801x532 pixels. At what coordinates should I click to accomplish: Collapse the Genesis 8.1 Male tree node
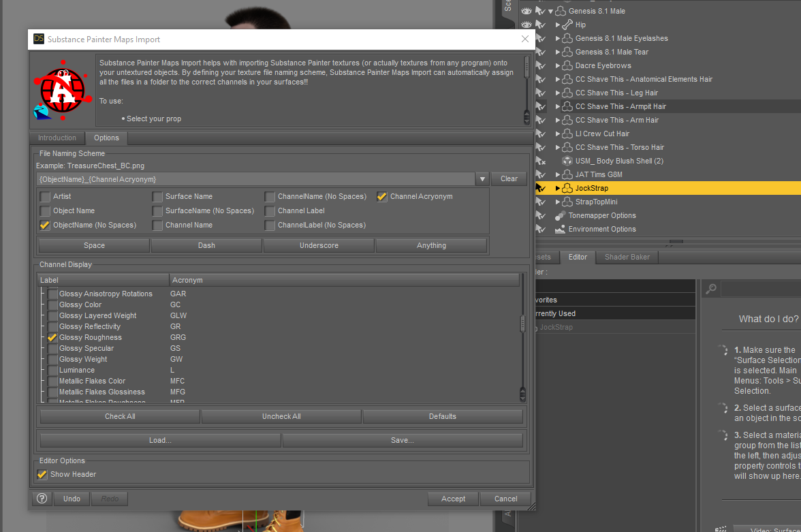pos(550,11)
